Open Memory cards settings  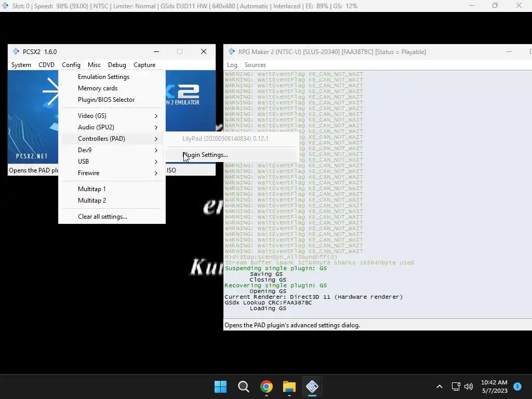(112, 88)
